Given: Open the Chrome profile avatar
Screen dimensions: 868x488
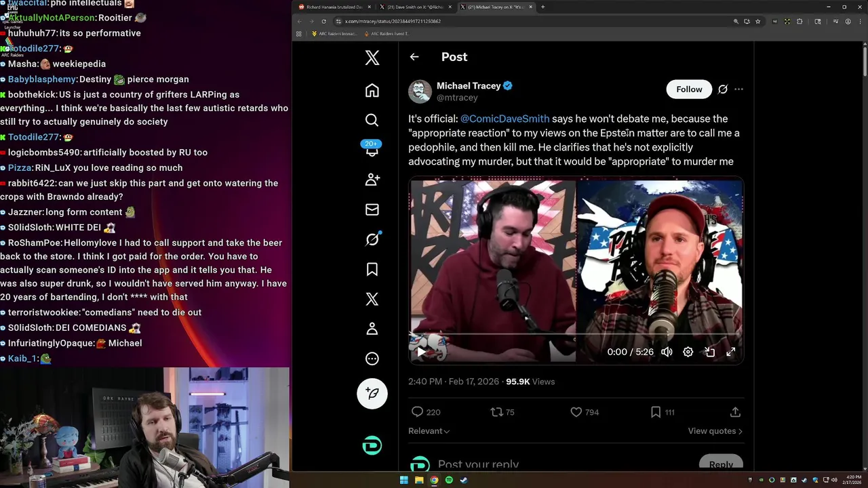Looking at the screenshot, I should click(848, 21).
